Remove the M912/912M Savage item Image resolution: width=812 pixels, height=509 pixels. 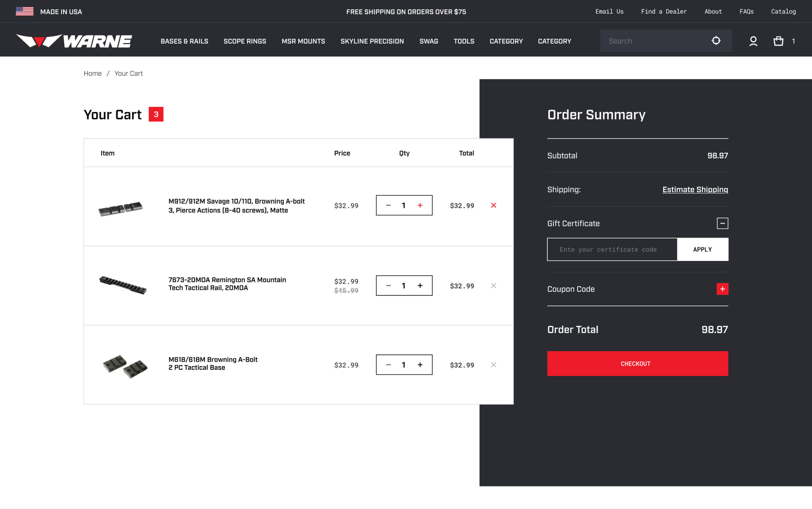click(493, 205)
